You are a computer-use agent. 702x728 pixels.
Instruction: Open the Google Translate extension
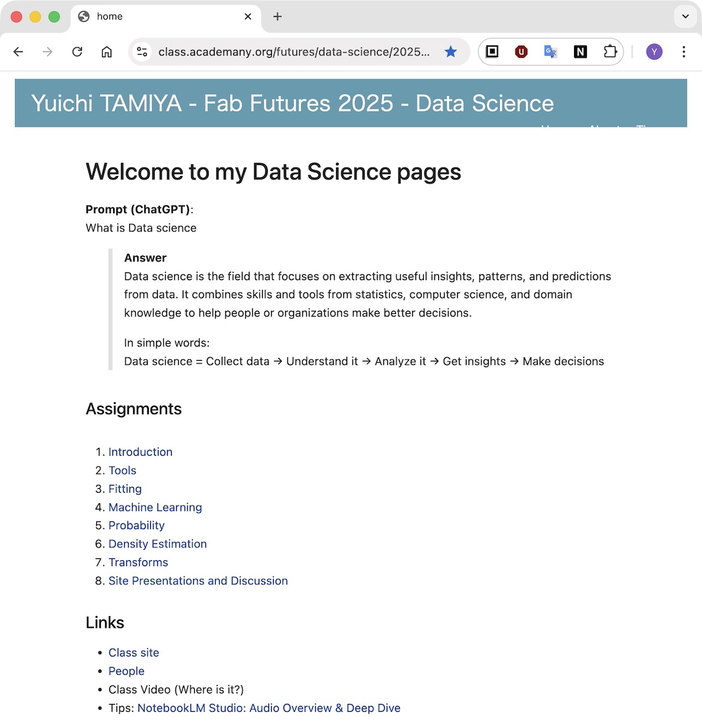point(551,52)
